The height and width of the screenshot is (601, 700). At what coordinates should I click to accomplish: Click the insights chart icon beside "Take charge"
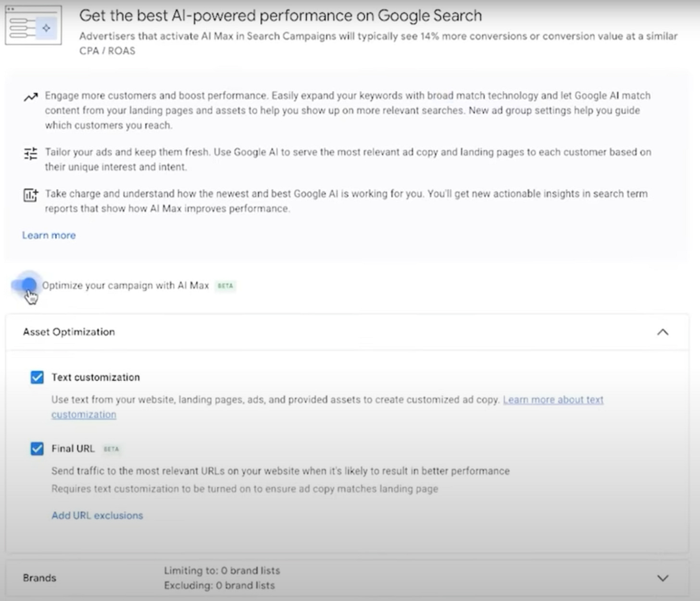pyautogui.click(x=30, y=195)
